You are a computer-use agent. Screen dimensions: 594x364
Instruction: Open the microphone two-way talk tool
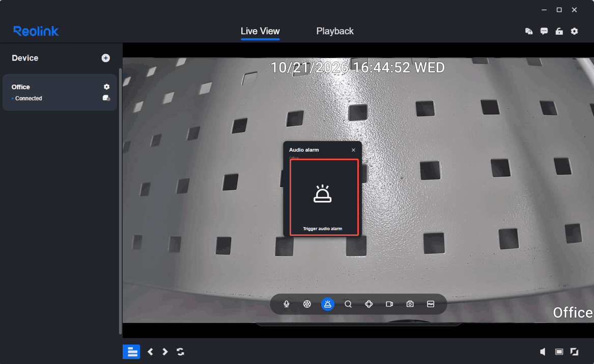[x=287, y=304]
